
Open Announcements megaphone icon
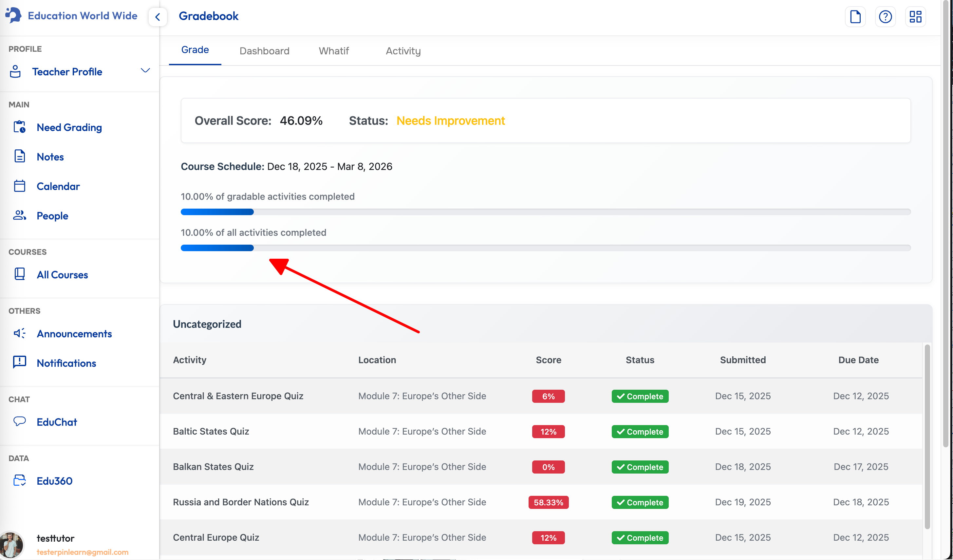point(19,333)
